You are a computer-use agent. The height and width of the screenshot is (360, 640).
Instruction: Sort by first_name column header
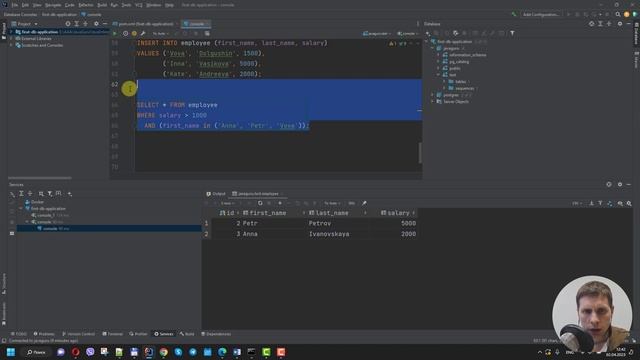click(267, 213)
